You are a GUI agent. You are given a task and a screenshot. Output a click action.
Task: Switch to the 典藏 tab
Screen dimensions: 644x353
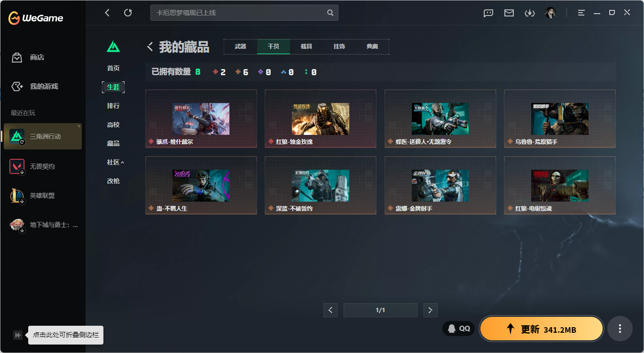click(372, 47)
